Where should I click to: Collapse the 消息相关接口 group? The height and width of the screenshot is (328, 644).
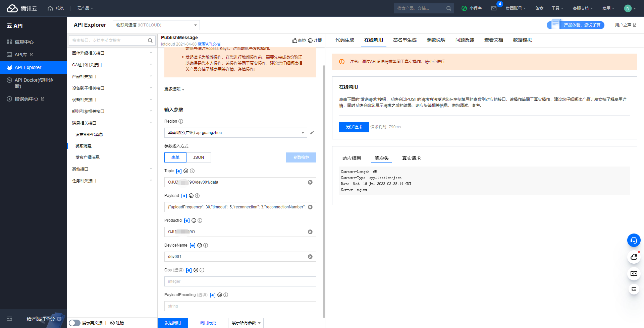click(112, 123)
